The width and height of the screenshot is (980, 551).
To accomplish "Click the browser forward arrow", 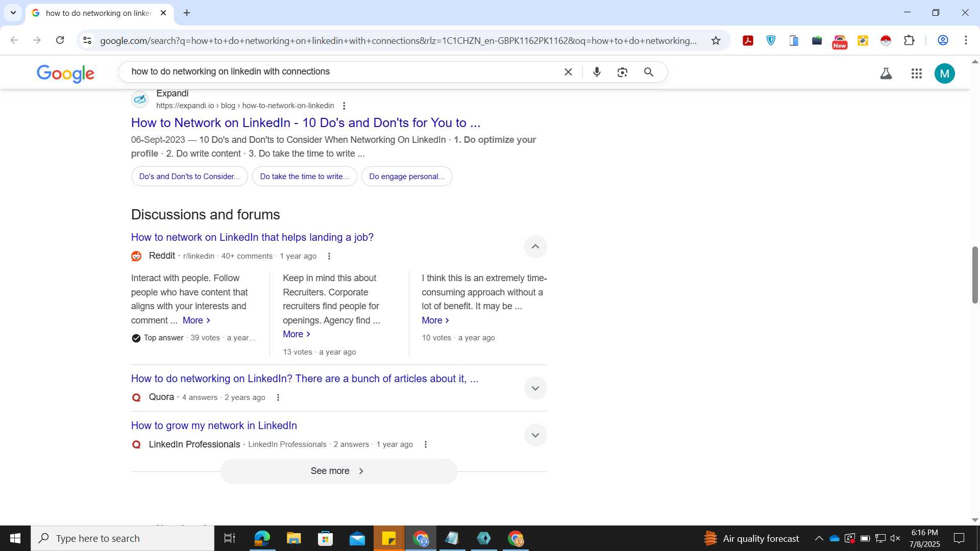I will 37,40.
